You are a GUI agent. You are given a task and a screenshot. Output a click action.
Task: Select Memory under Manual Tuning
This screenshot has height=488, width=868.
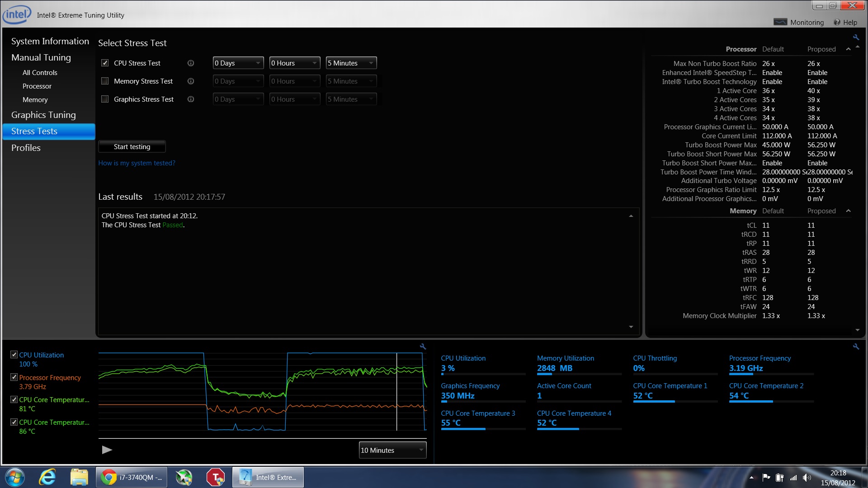(x=35, y=100)
